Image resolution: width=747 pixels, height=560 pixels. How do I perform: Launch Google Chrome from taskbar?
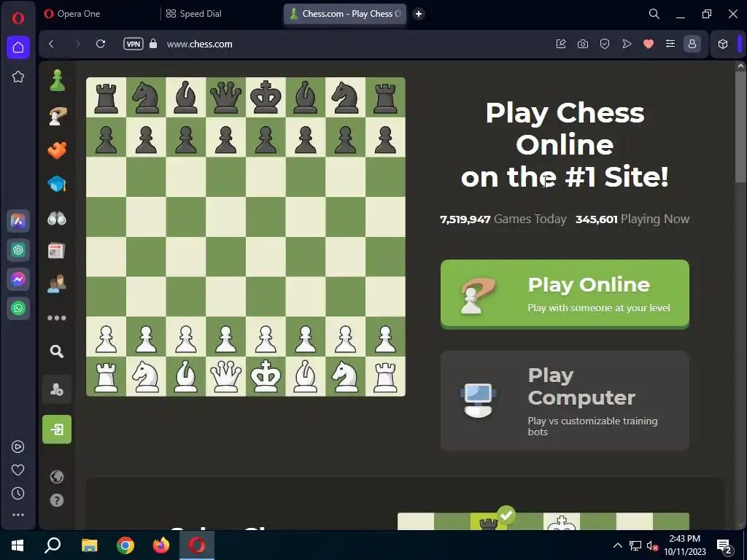(x=125, y=545)
